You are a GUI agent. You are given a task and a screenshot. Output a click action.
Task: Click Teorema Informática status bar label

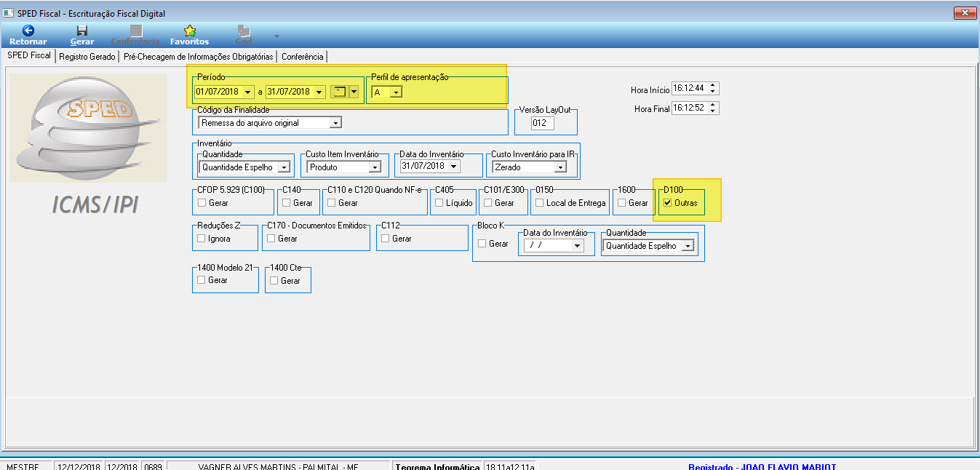click(x=437, y=466)
